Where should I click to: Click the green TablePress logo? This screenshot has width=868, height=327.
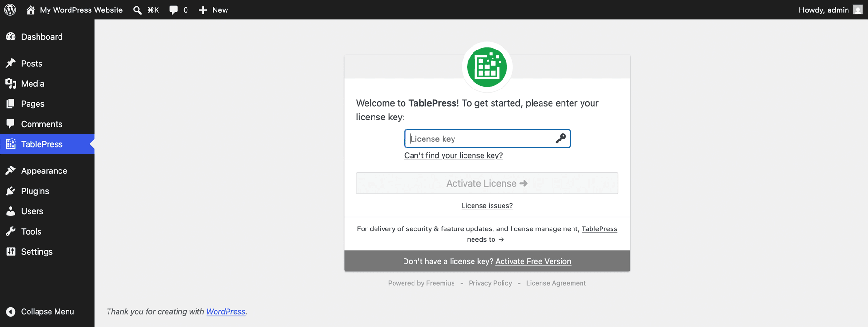coord(487,67)
